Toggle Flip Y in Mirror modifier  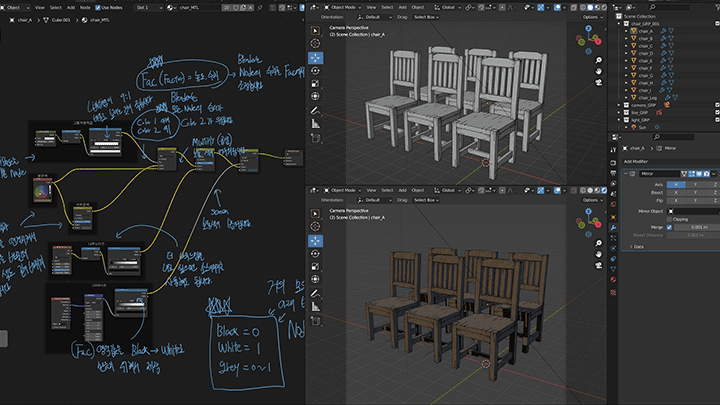coord(695,200)
